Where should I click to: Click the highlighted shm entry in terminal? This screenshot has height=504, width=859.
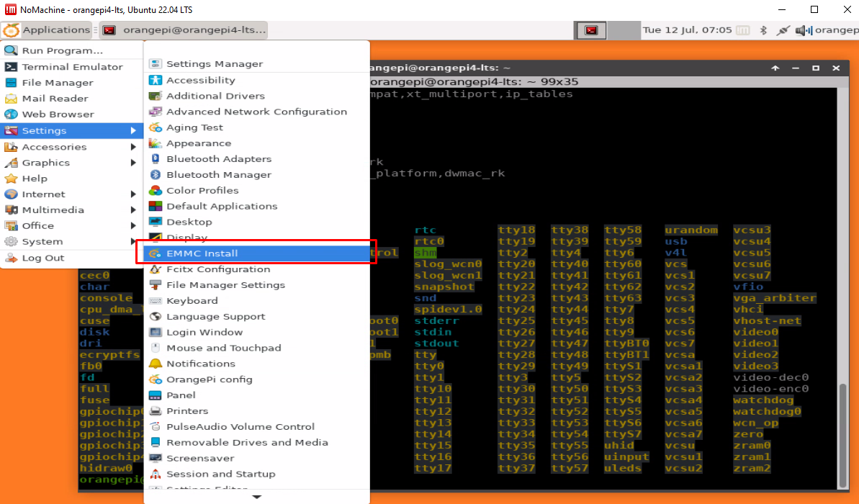[x=425, y=253]
